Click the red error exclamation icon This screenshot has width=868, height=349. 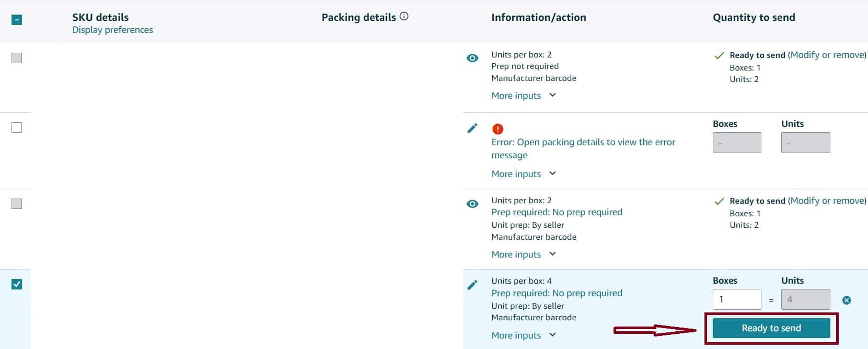pos(497,129)
